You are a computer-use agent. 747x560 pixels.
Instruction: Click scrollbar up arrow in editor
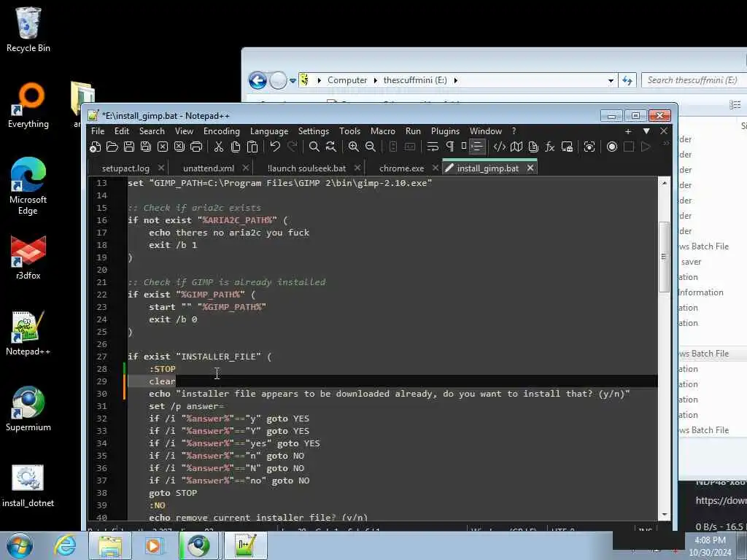[665, 183]
